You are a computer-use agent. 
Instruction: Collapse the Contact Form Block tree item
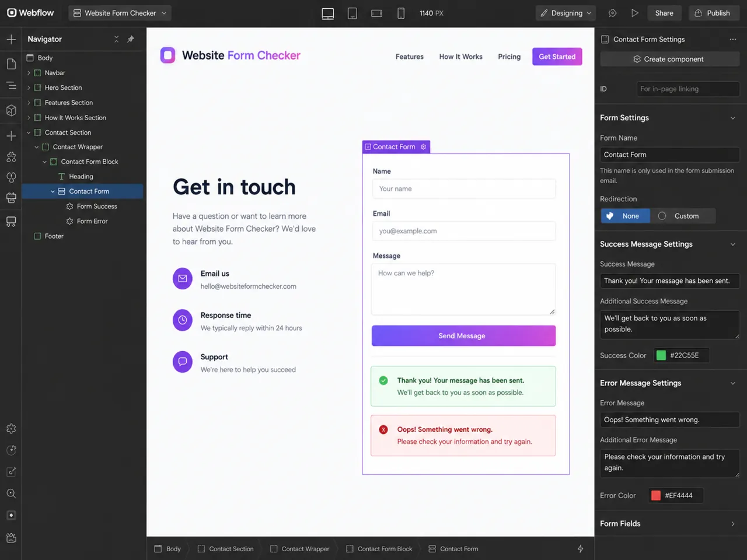pos(45,162)
